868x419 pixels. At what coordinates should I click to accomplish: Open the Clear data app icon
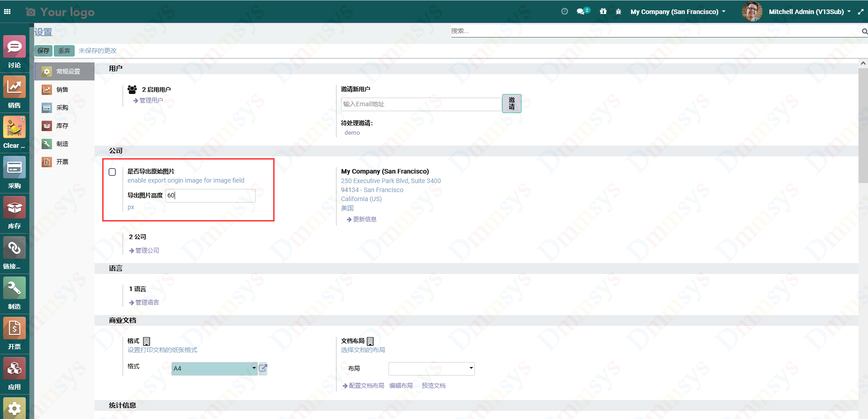tap(14, 127)
